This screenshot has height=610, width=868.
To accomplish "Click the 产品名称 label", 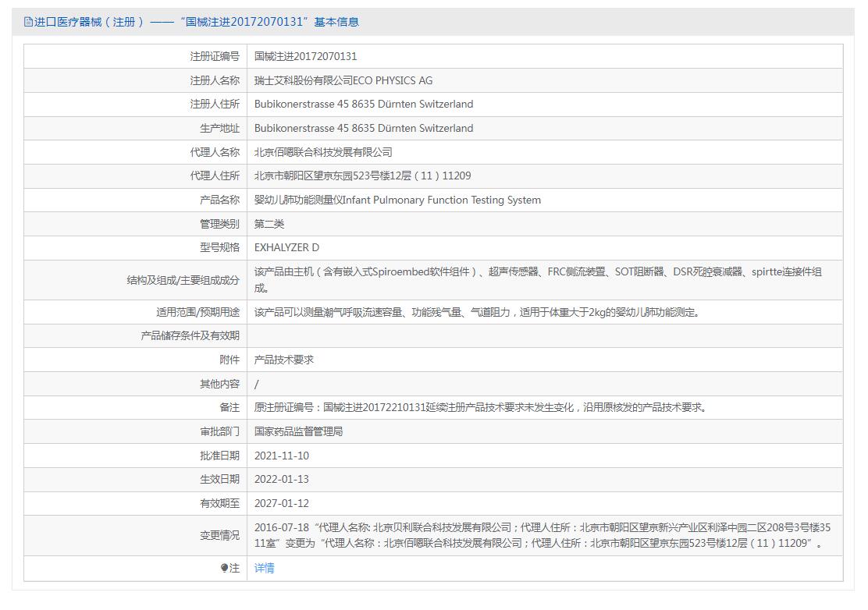I will [x=220, y=200].
